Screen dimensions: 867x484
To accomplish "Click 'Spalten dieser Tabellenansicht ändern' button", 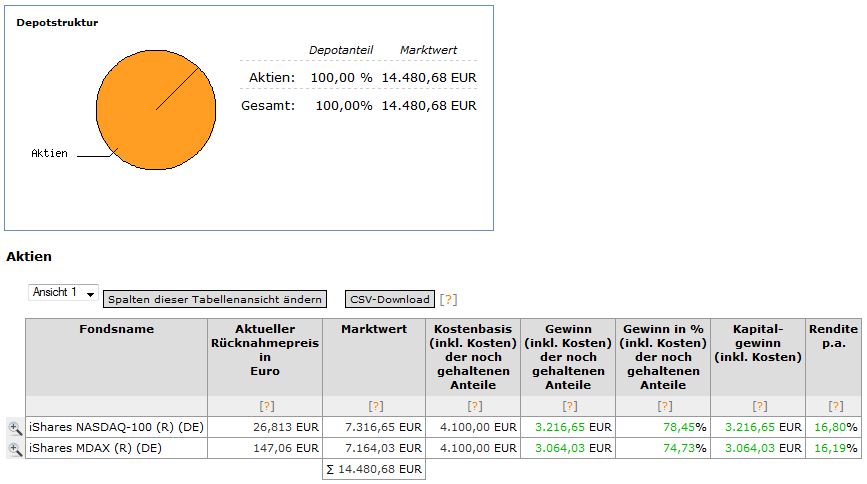I will click(215, 299).
